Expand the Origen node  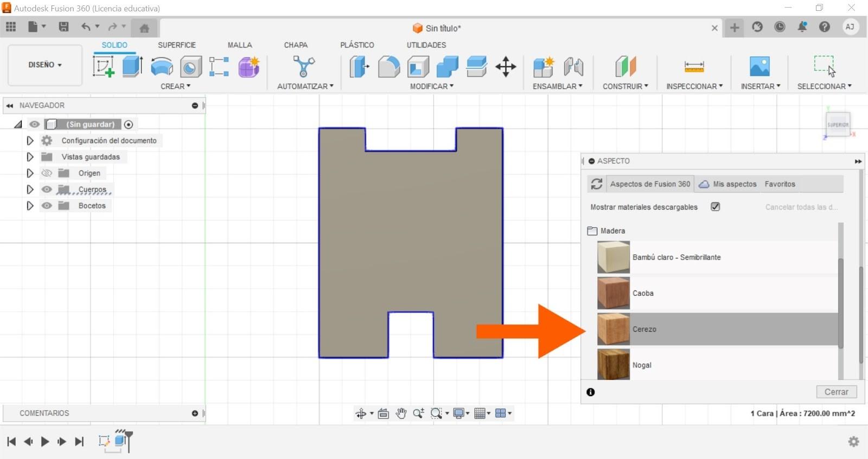[x=30, y=173]
